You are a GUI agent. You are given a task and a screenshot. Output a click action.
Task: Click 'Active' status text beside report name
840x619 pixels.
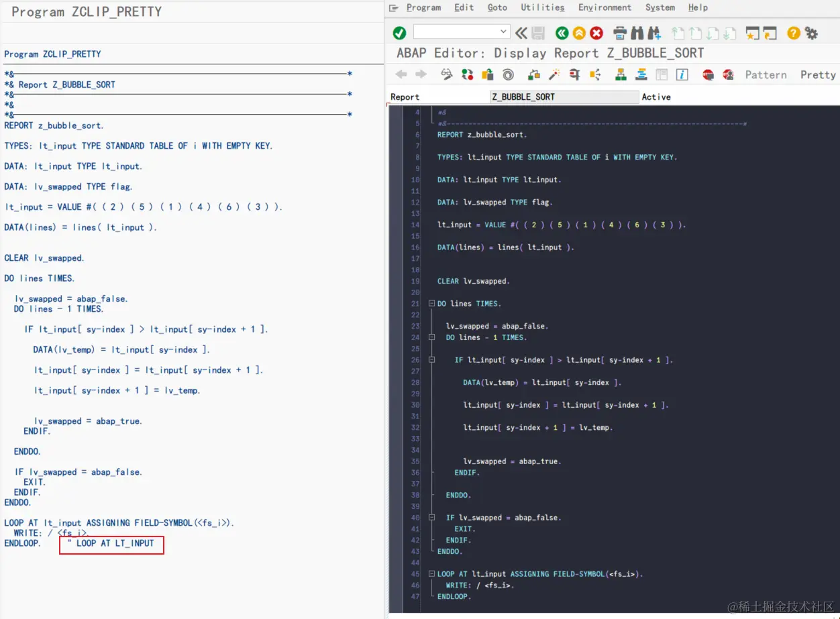click(x=656, y=97)
